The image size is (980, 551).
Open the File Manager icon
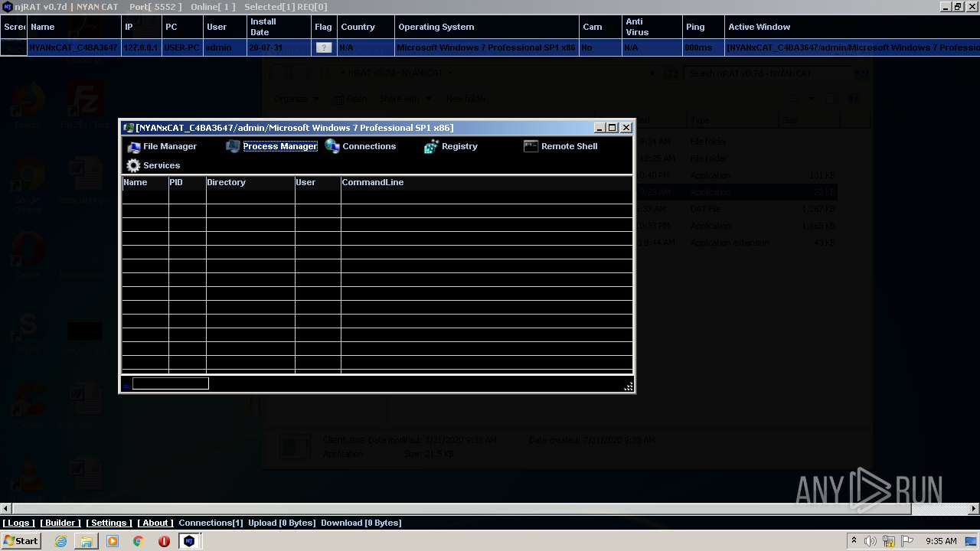(134, 147)
